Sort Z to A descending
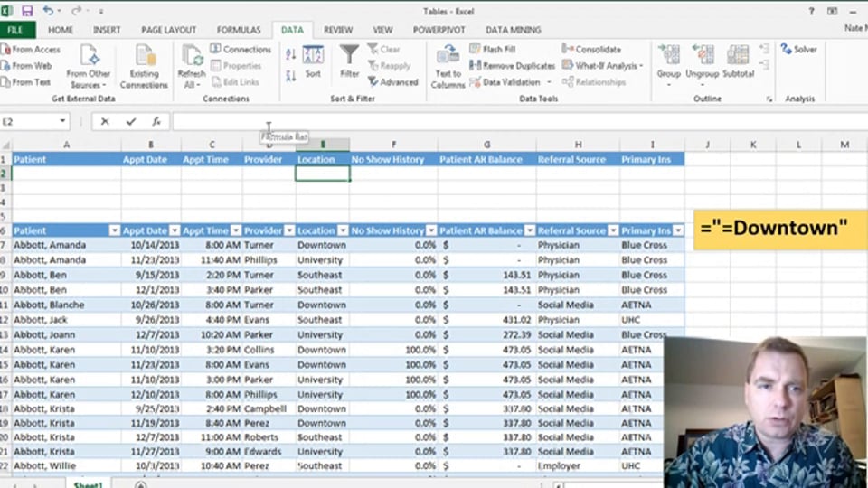 pyautogui.click(x=290, y=76)
